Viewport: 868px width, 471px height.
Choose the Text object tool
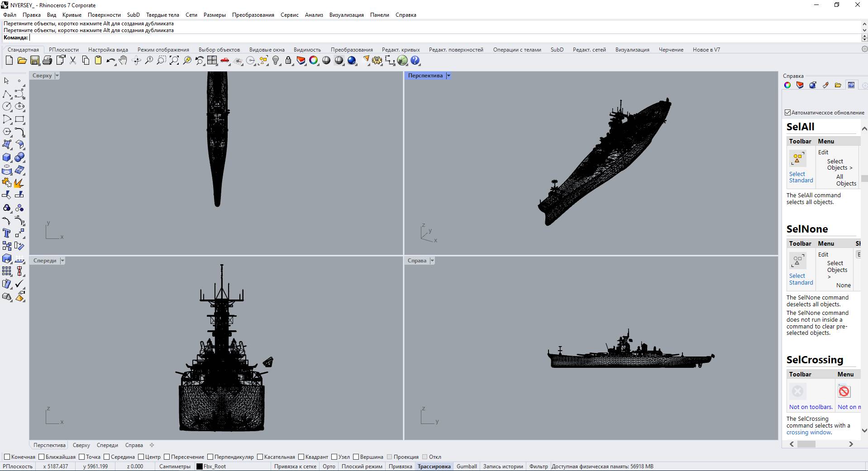(7, 233)
